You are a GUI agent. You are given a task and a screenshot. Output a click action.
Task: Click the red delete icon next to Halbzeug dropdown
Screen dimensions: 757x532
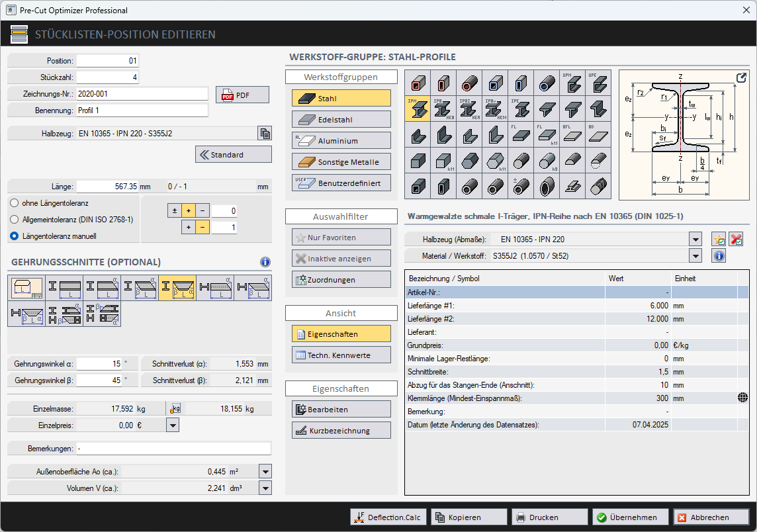(736, 239)
